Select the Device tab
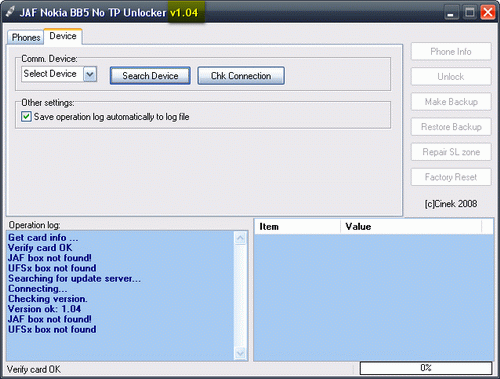Screen dimensions: 500x379 coord(63,36)
